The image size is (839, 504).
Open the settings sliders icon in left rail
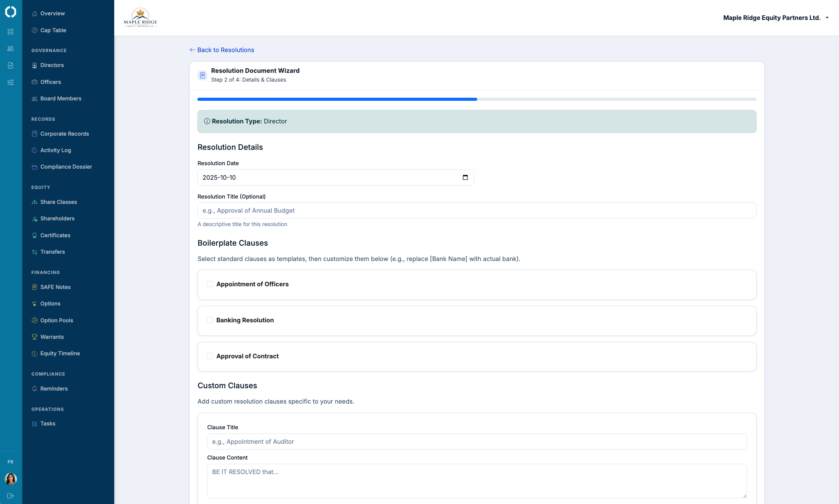click(x=11, y=82)
